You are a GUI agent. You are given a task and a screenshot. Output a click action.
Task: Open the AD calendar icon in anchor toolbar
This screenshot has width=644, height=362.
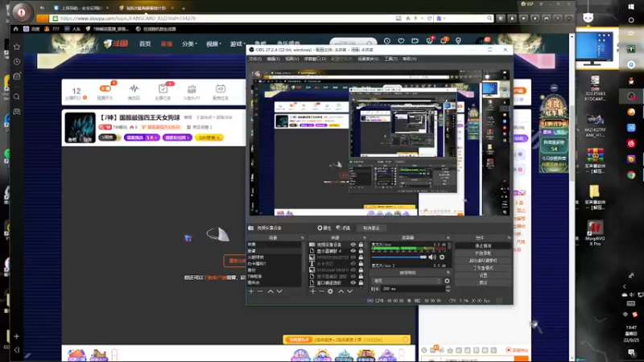(x=220, y=88)
